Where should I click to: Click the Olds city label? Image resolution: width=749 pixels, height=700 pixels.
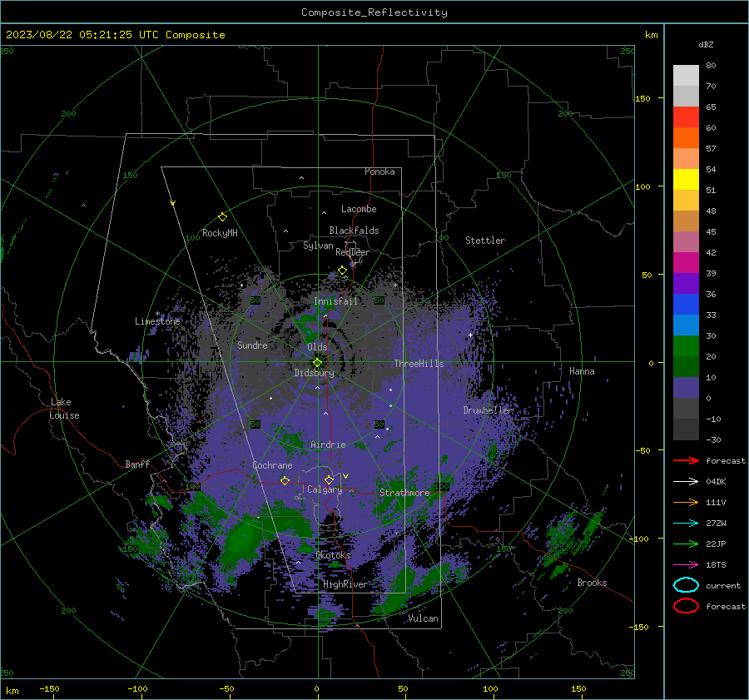(317, 347)
